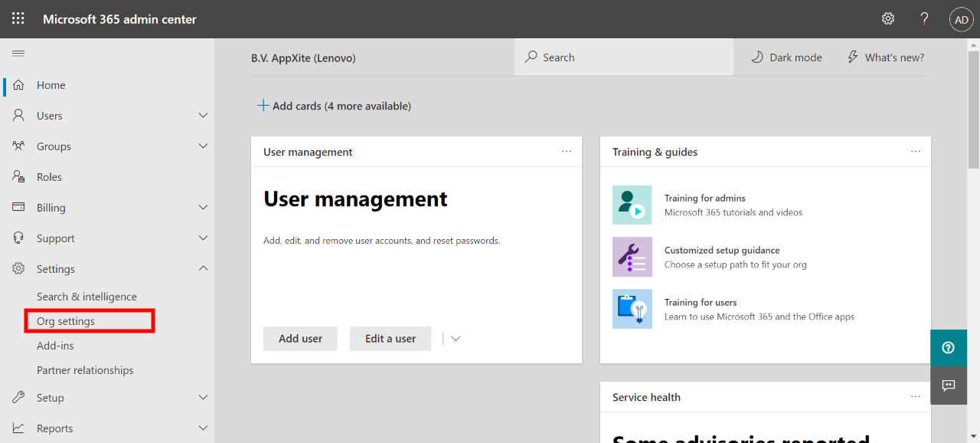The width and height of the screenshot is (980, 443).
Task: Click the Settings gear icon in sidebar
Action: 18,269
